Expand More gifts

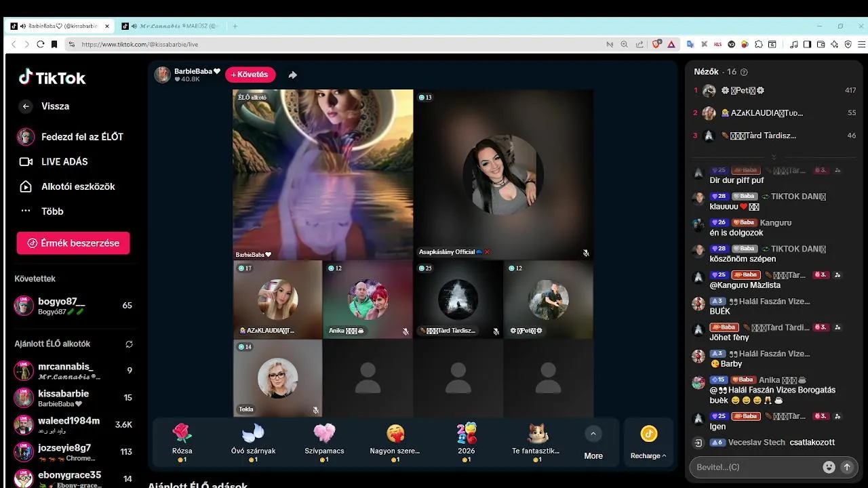coord(593,444)
